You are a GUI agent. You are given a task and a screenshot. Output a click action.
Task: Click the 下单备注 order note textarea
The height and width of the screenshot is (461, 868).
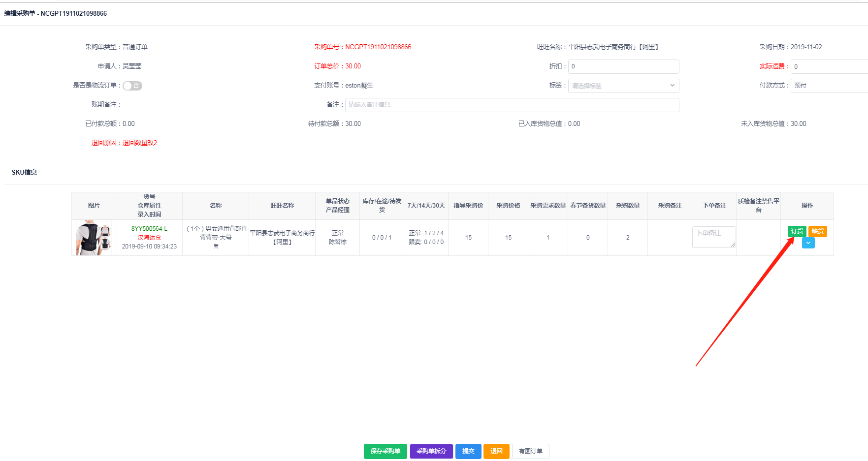coord(713,237)
